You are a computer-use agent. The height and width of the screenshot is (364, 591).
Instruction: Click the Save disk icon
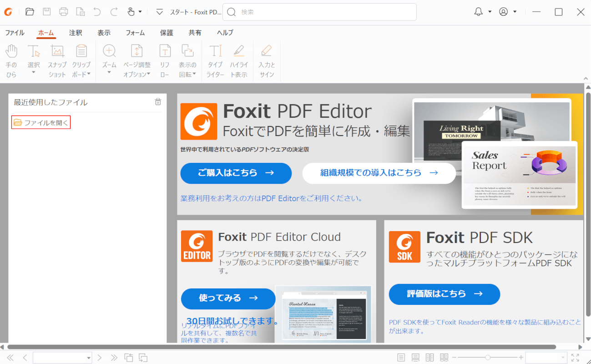46,12
